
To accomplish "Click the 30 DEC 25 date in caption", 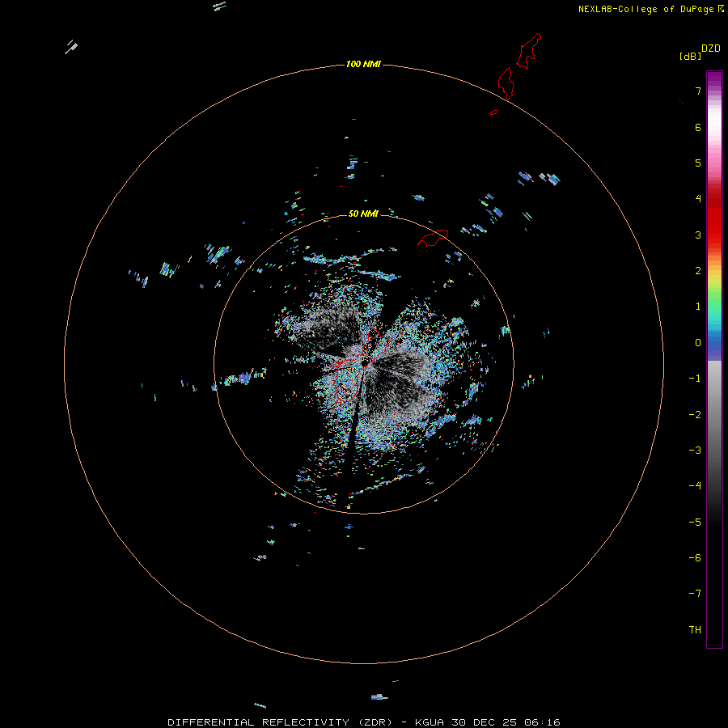I will click(485, 722).
